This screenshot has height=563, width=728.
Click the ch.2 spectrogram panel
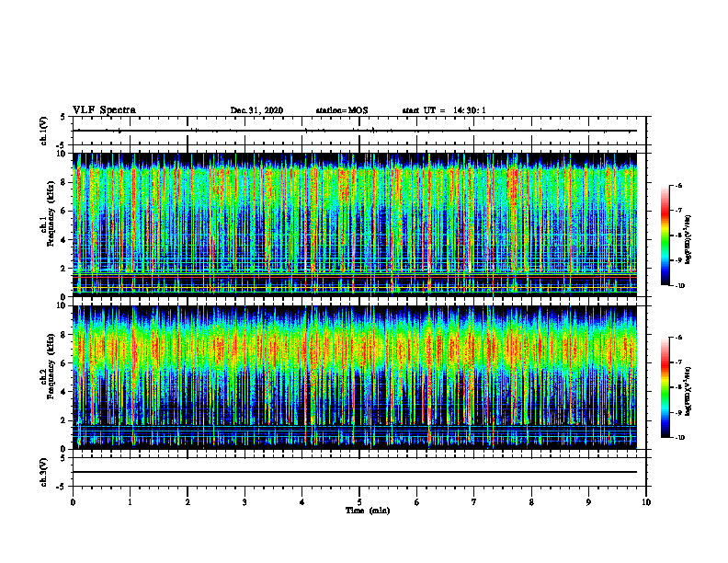pyautogui.click(x=355, y=377)
